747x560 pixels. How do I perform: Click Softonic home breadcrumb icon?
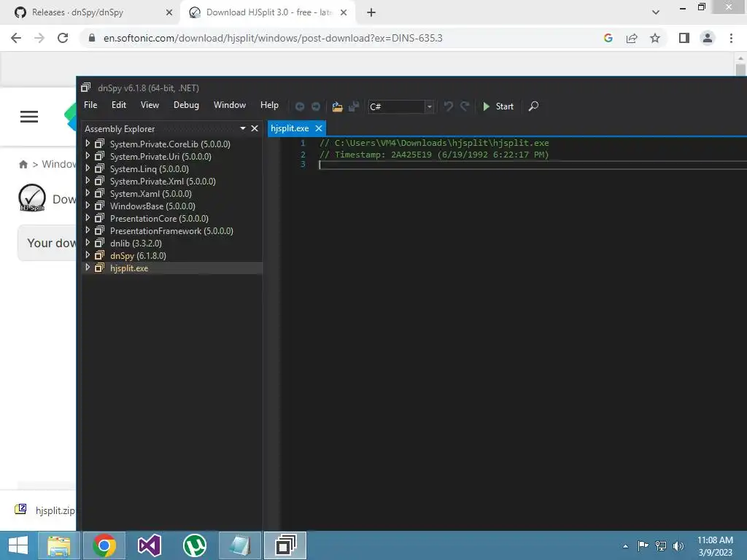tap(23, 164)
